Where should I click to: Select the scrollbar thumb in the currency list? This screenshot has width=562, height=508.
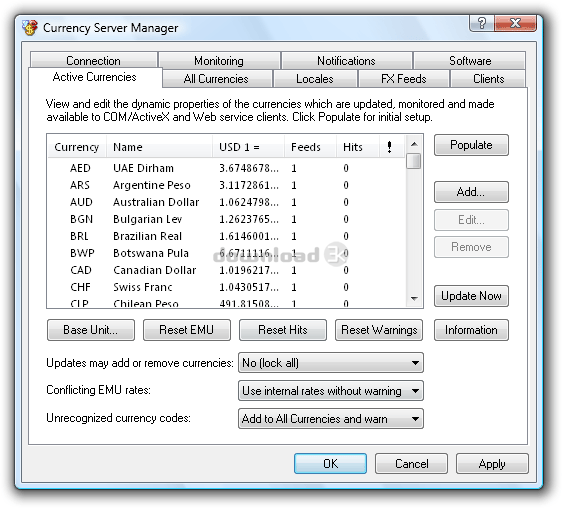pos(414,161)
